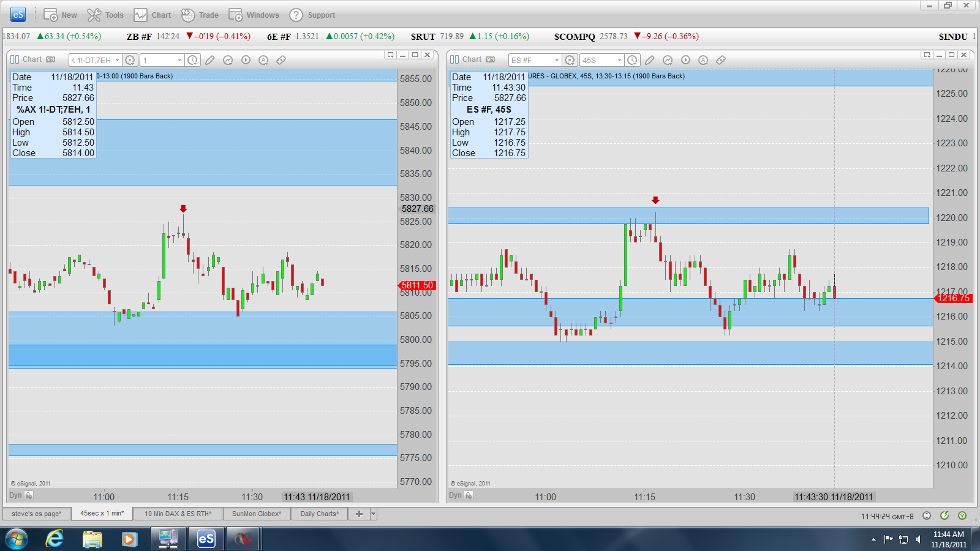Expand the symbol dropdown in left chart
The width and height of the screenshot is (980, 551).
[118, 60]
